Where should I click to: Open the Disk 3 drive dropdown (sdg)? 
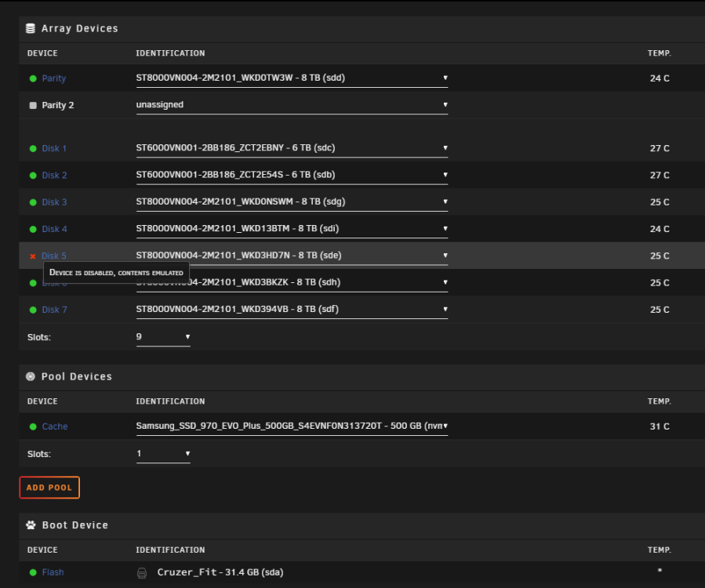click(292, 202)
